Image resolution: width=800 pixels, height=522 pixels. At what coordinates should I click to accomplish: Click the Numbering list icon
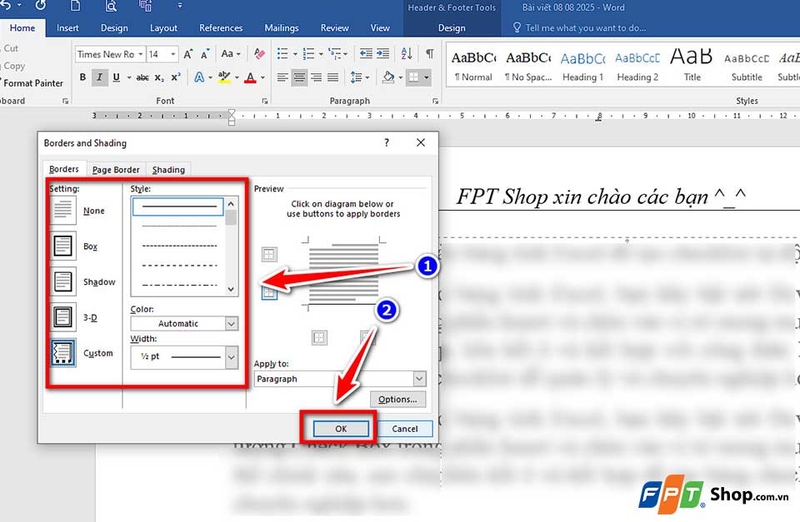[308, 54]
